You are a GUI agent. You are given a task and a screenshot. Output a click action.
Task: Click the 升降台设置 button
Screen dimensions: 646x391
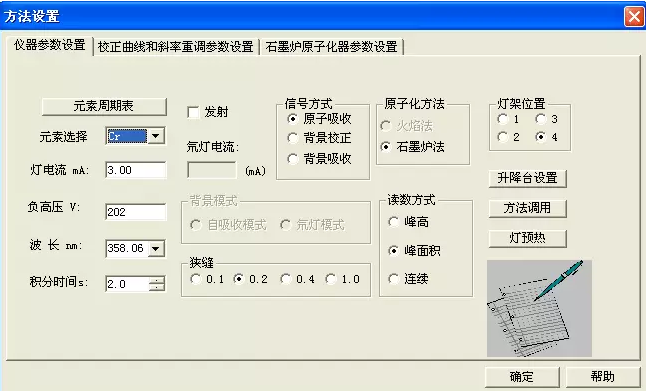tap(527, 178)
